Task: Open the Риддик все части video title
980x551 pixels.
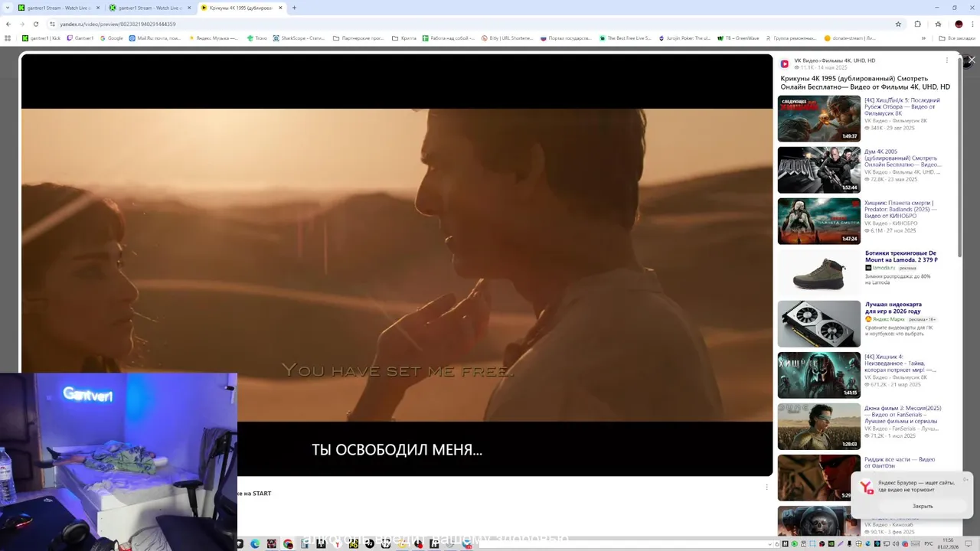Action: coord(900,462)
